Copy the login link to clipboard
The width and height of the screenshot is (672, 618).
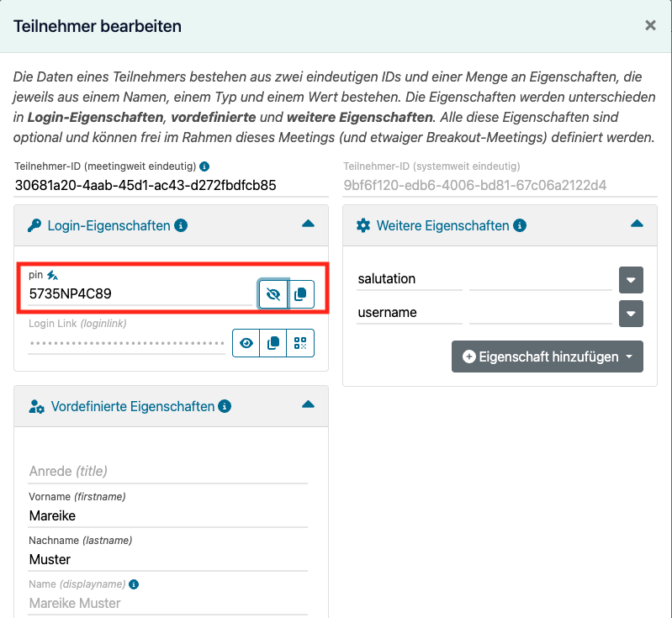[x=273, y=343]
